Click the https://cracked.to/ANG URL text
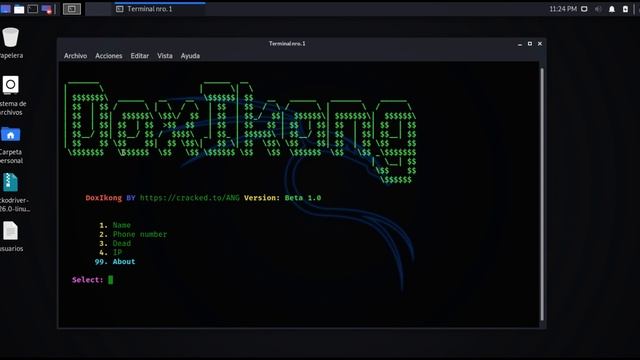 [190, 198]
